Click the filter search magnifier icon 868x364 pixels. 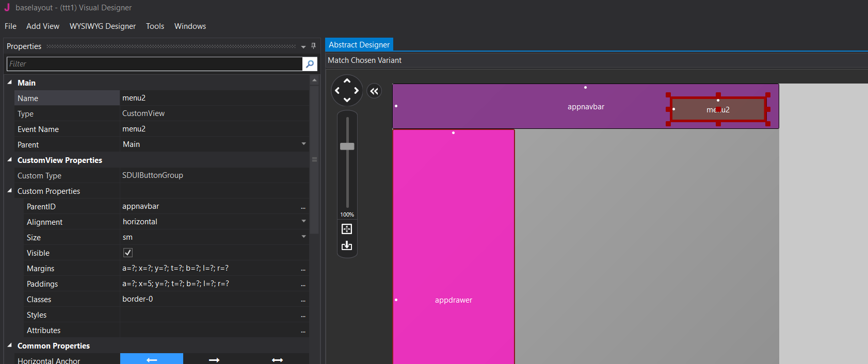tap(310, 64)
